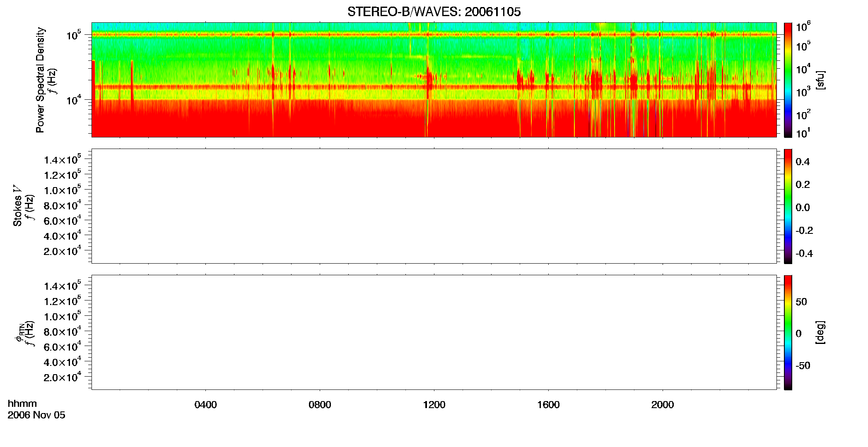This screenshot has height=447, width=868.
Task: Click the empty Stokes V plot panel
Action: click(x=434, y=206)
